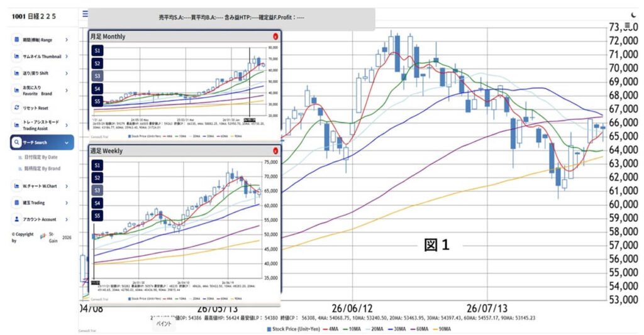This screenshot has width=644, height=335.
Task: Click the Trading calculator icon
Action: pyautogui.click(x=16, y=202)
